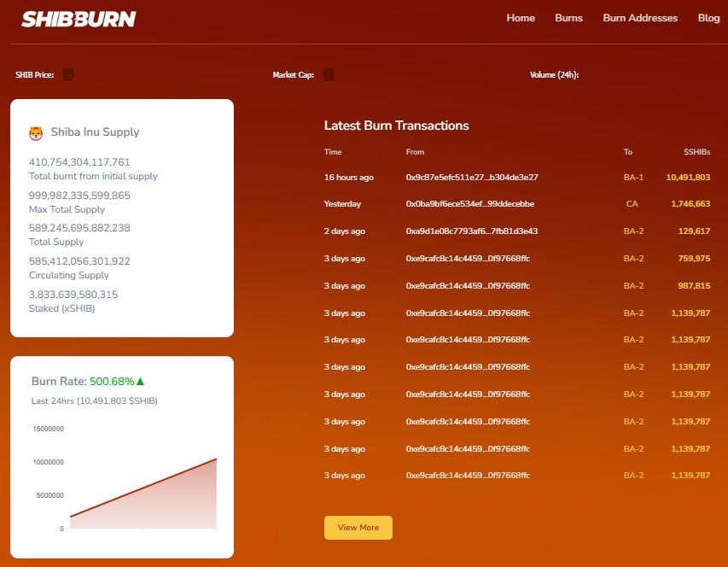The width and height of the screenshot is (728, 567).
Task: Click the Market Cap placeholder value
Action: [329, 75]
